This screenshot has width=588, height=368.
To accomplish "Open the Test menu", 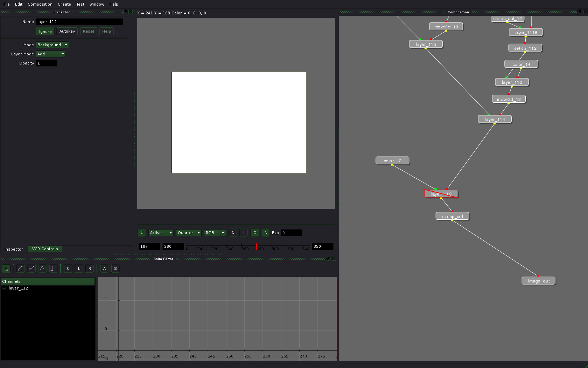I will coord(80,4).
